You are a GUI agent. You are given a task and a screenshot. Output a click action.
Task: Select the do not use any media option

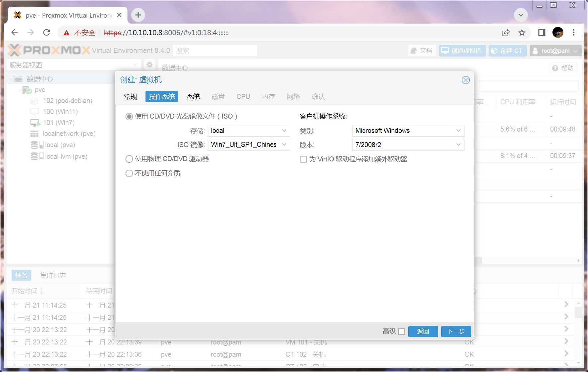pyautogui.click(x=129, y=173)
